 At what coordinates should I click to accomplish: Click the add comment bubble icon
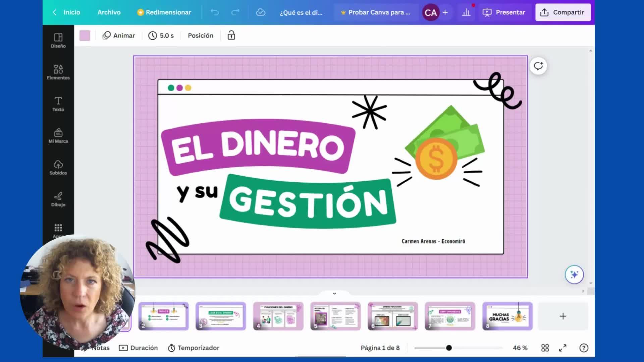pos(538,66)
